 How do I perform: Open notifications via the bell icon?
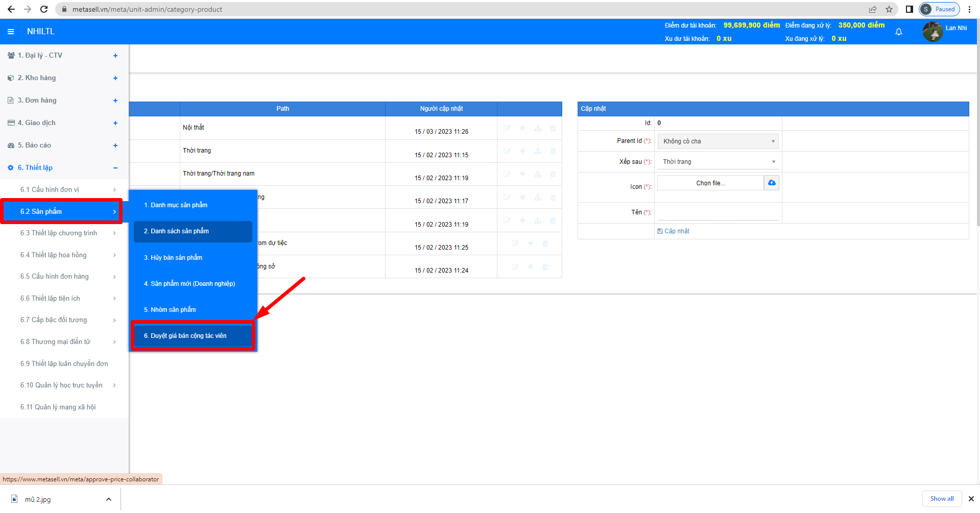pyautogui.click(x=898, y=32)
